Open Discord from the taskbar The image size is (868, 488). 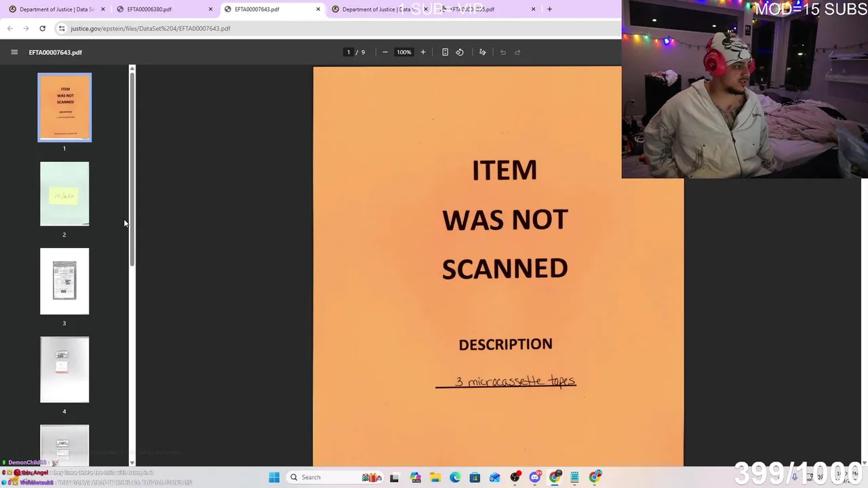pyautogui.click(x=535, y=477)
